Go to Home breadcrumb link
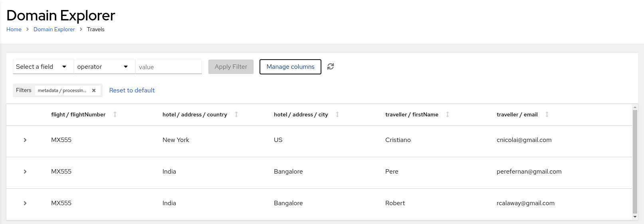Image resolution: width=644 pixels, height=224 pixels. click(x=14, y=29)
